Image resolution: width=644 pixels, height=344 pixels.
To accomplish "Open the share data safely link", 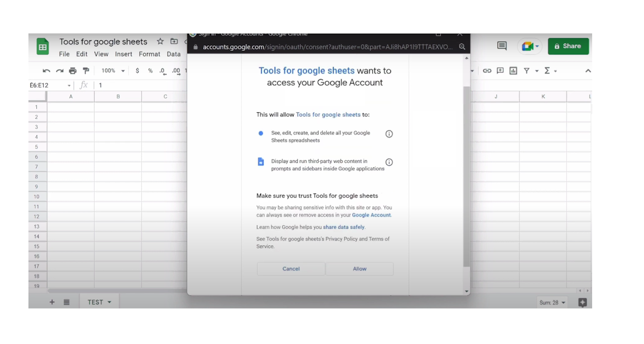I will (344, 227).
